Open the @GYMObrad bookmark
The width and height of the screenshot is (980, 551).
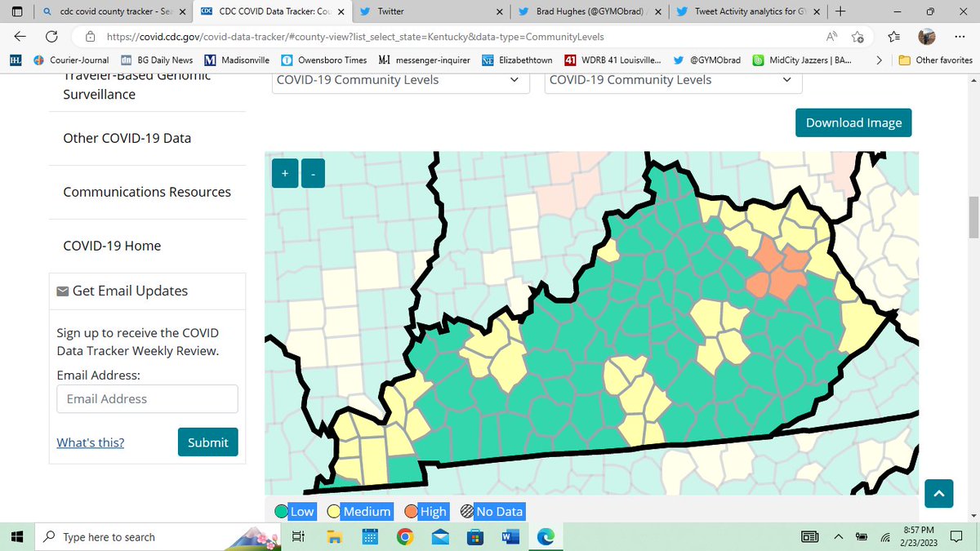point(706,60)
